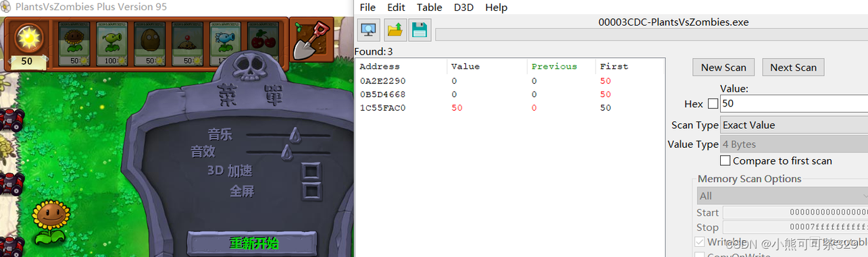Open the Table menu
The image size is (868, 257).
tap(430, 7)
